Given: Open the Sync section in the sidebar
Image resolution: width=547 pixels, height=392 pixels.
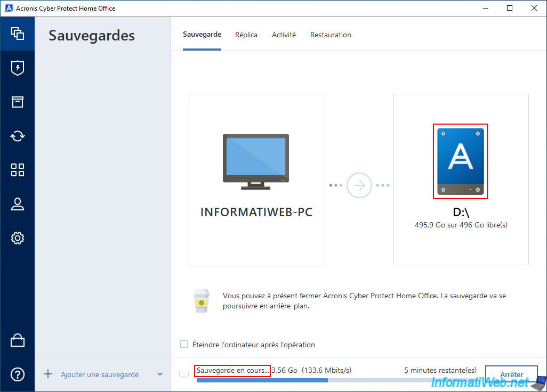Looking at the screenshot, I should tap(18, 136).
